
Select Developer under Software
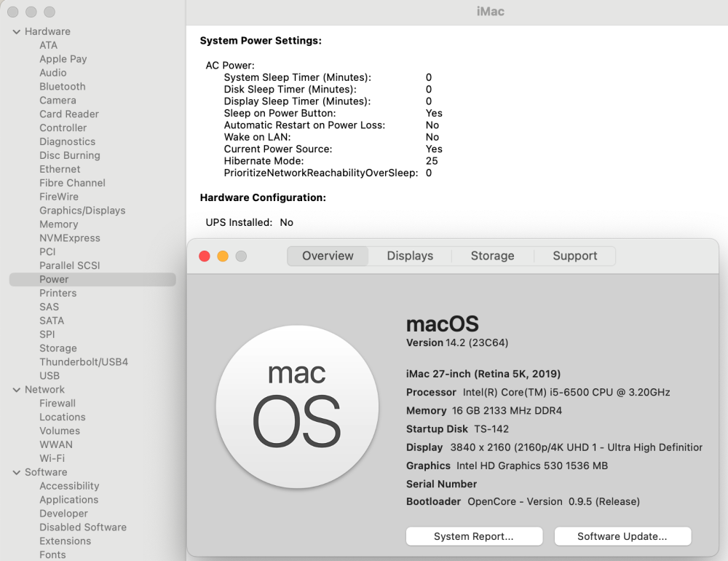pos(63,514)
